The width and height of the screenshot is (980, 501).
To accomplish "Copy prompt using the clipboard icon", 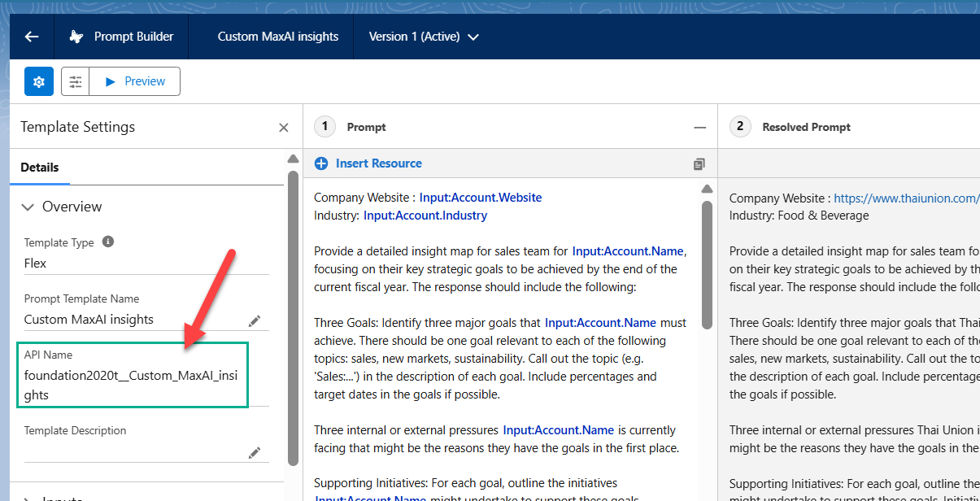I will point(699,164).
